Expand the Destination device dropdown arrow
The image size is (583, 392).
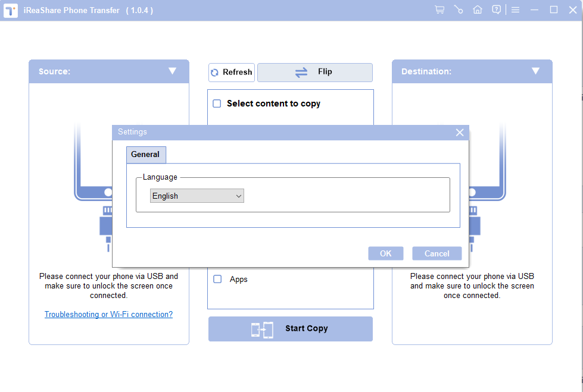point(535,71)
